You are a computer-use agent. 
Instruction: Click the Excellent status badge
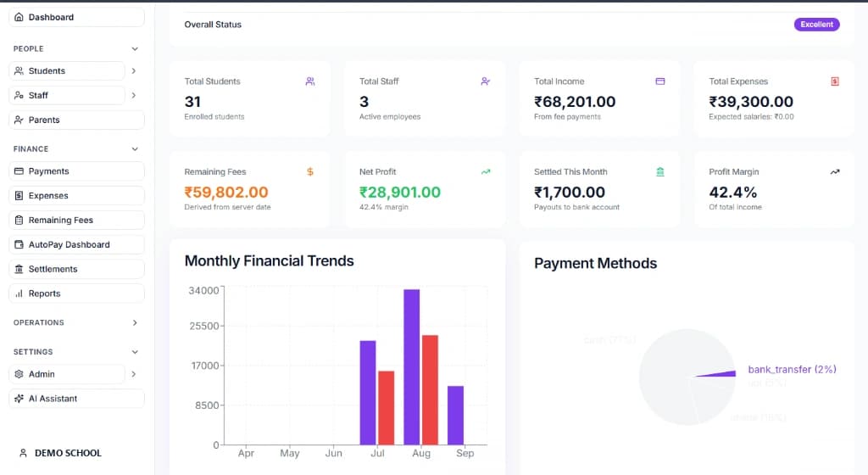[816, 25]
